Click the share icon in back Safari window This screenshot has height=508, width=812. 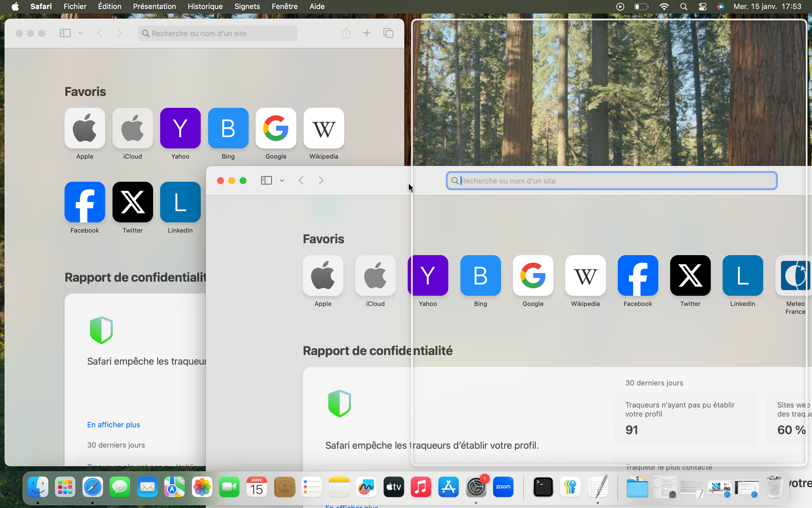tap(346, 33)
